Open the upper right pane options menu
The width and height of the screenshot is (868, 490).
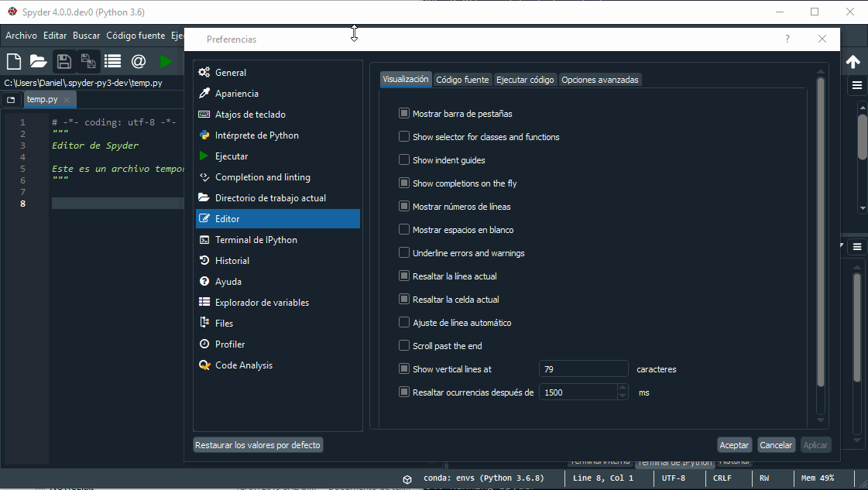pyautogui.click(x=857, y=84)
